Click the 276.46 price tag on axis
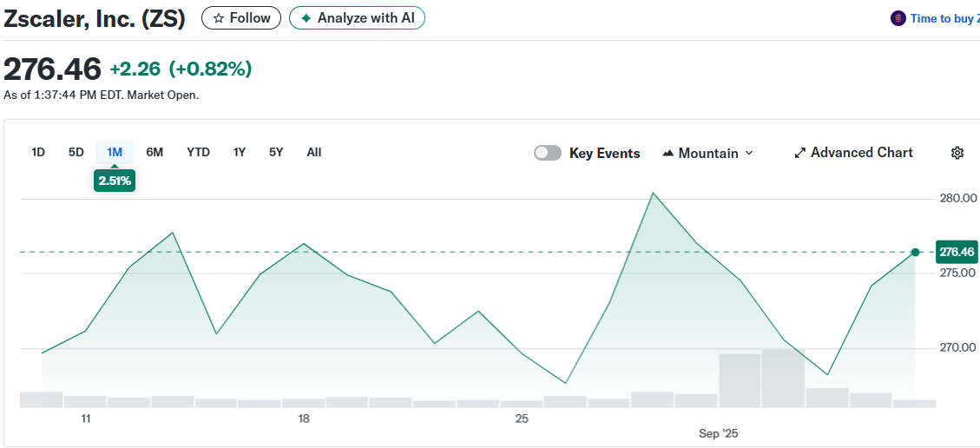This screenshot has height=448, width=980. [957, 252]
